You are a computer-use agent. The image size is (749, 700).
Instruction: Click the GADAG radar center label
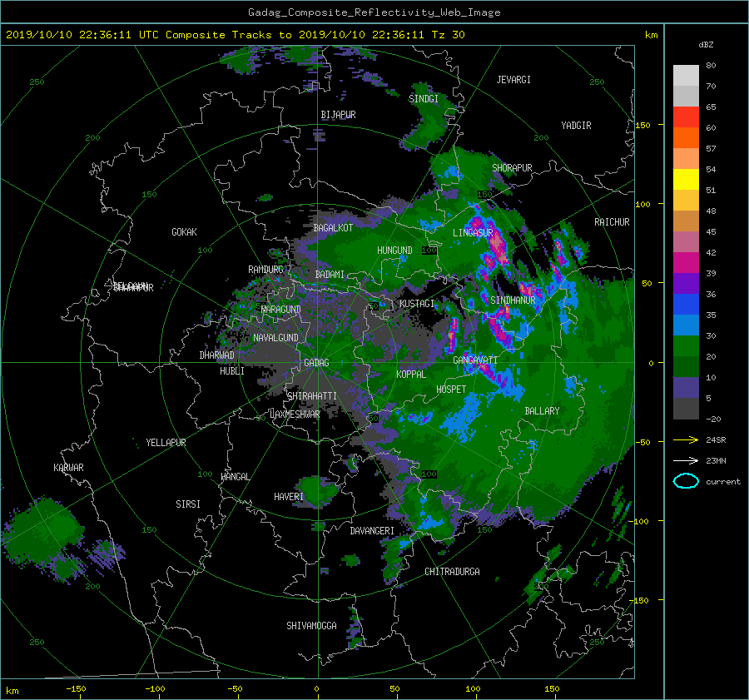316,363
